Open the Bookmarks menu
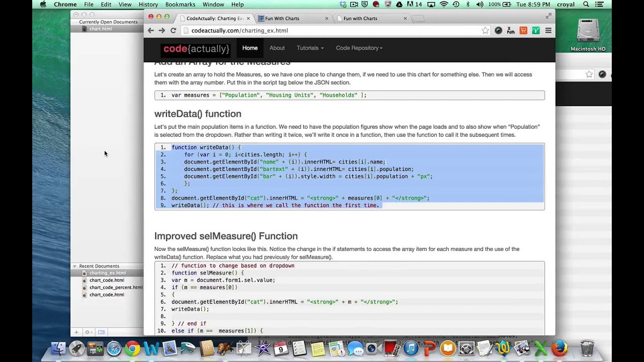 click(181, 5)
